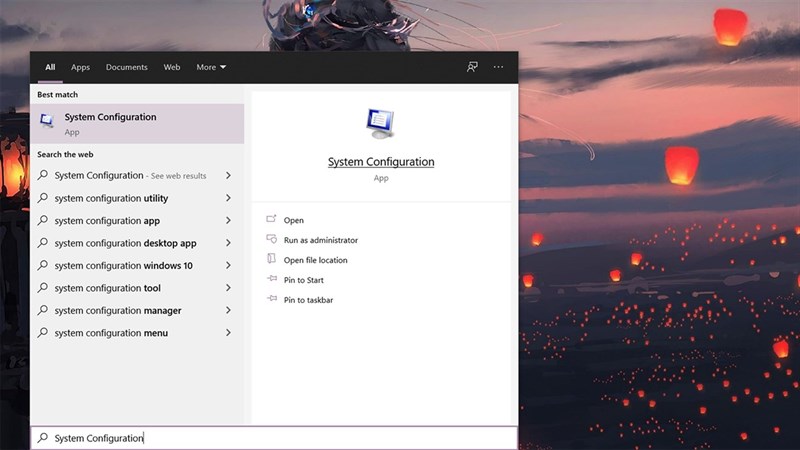Click the Pin to taskbar icon
Screen dimensions: 800x450
coord(271,300)
